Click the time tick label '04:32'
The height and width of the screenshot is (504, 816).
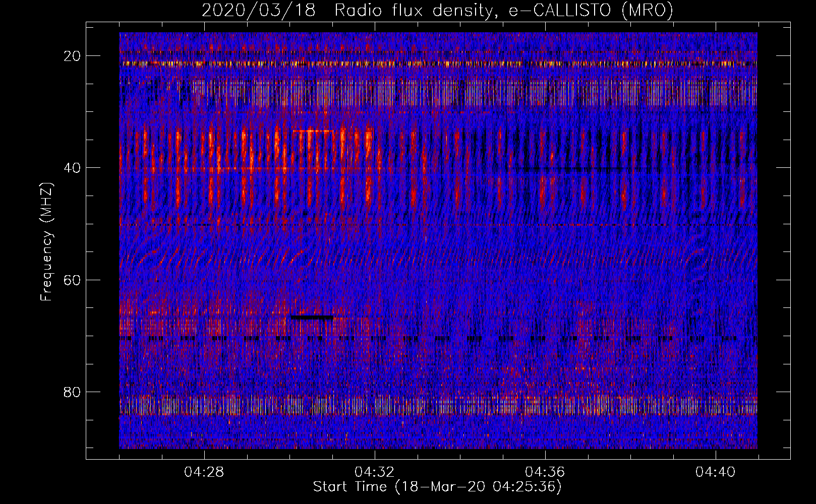point(375,472)
